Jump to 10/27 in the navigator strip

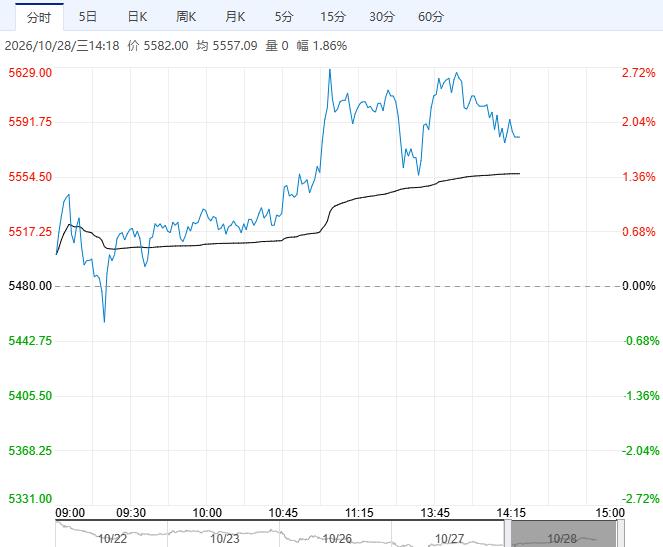(449, 539)
